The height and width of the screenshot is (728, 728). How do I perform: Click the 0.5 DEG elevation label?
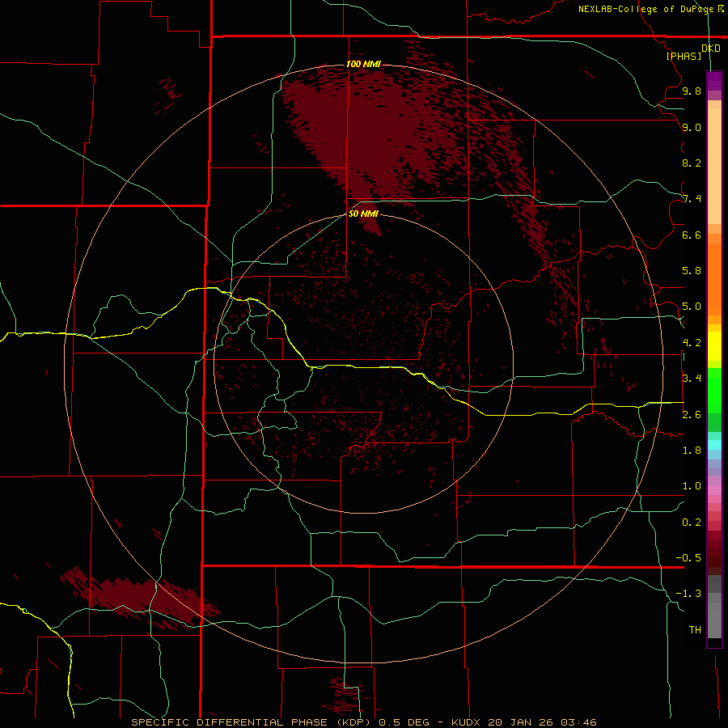[x=405, y=722]
